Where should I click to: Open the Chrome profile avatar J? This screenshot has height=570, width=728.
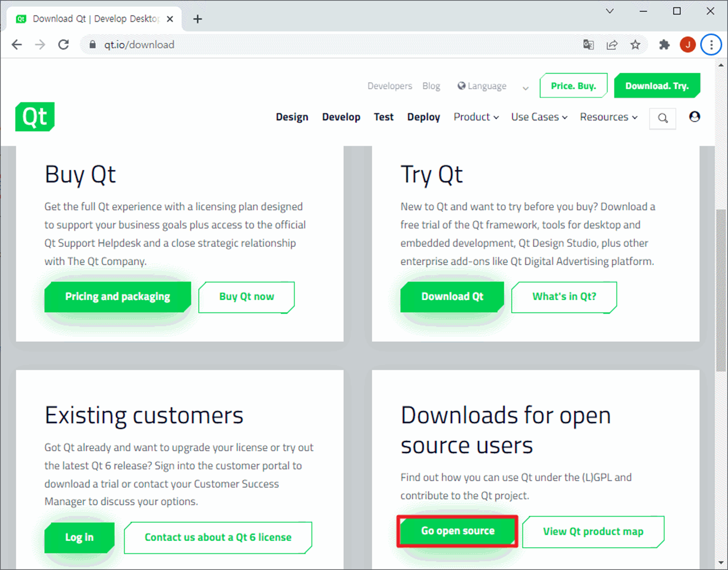(687, 45)
